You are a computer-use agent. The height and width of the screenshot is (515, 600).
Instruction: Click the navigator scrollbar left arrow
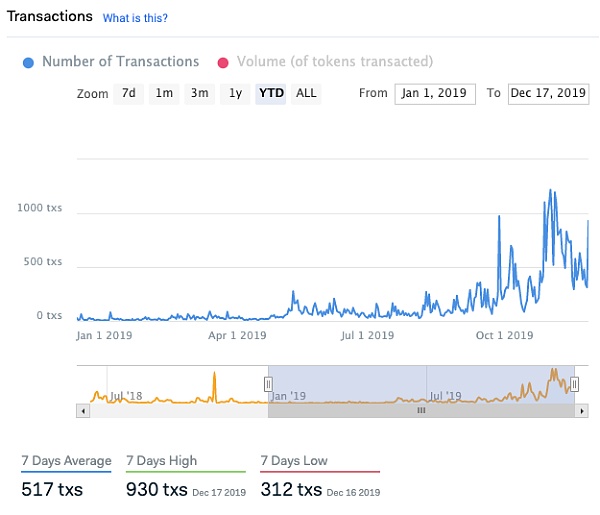coord(83,410)
